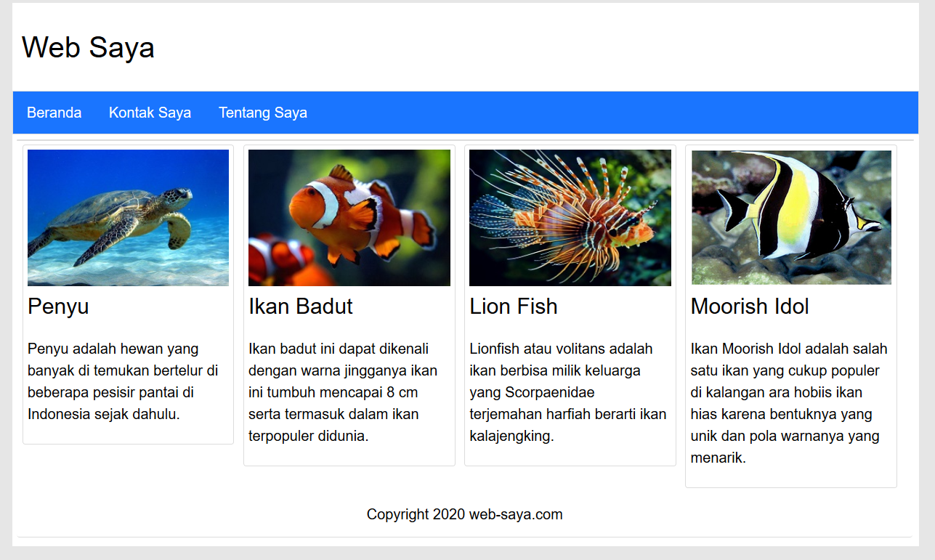Open the Ikan Badut article title
935x560 pixels.
tap(300, 306)
